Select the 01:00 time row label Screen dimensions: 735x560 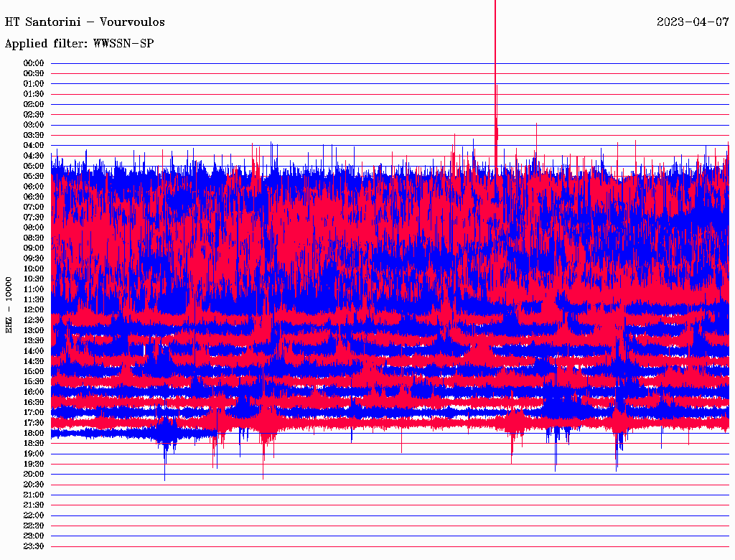[34, 84]
